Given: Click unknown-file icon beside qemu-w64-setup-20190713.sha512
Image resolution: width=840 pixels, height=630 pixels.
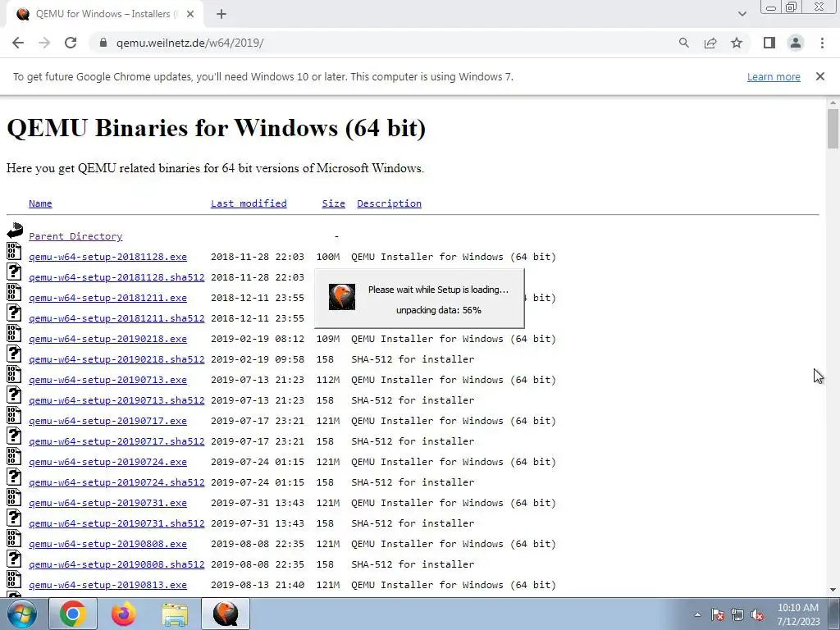Looking at the screenshot, I should click(14, 395).
